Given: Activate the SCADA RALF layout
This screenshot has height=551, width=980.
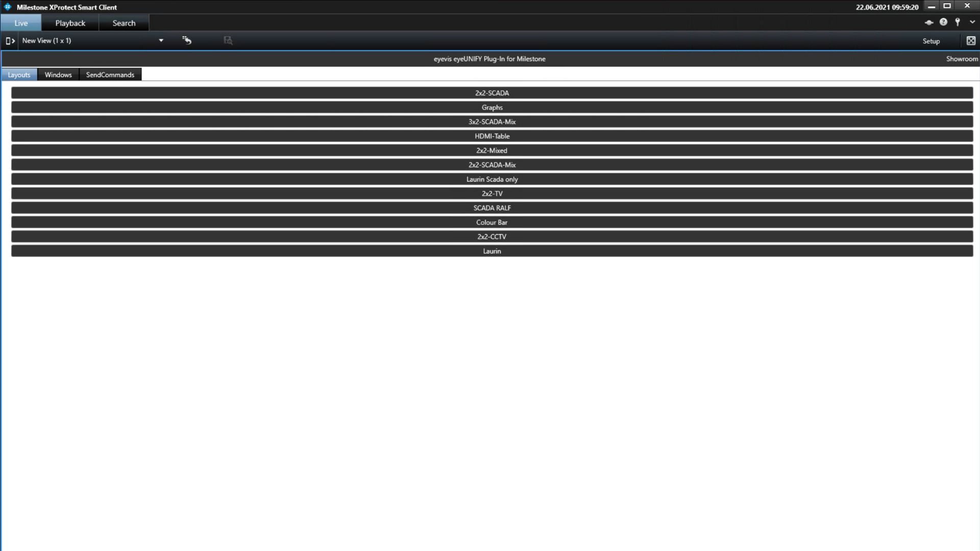Looking at the screenshot, I should (x=492, y=208).
